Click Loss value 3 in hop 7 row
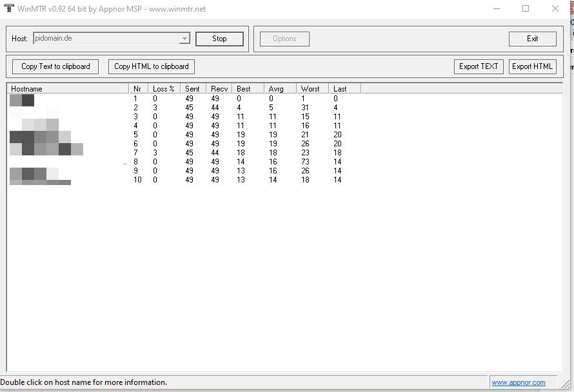574x392 pixels. pyautogui.click(x=155, y=153)
